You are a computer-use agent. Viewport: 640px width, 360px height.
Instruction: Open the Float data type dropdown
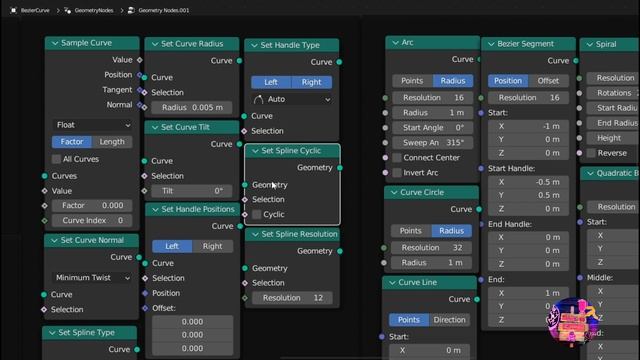click(92, 125)
